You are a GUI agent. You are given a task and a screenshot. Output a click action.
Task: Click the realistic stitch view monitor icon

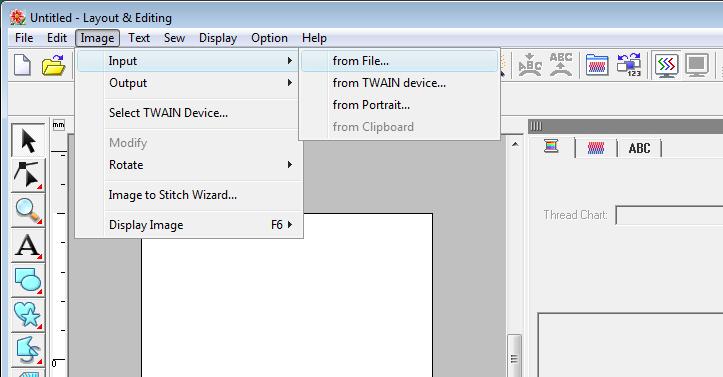(x=666, y=65)
